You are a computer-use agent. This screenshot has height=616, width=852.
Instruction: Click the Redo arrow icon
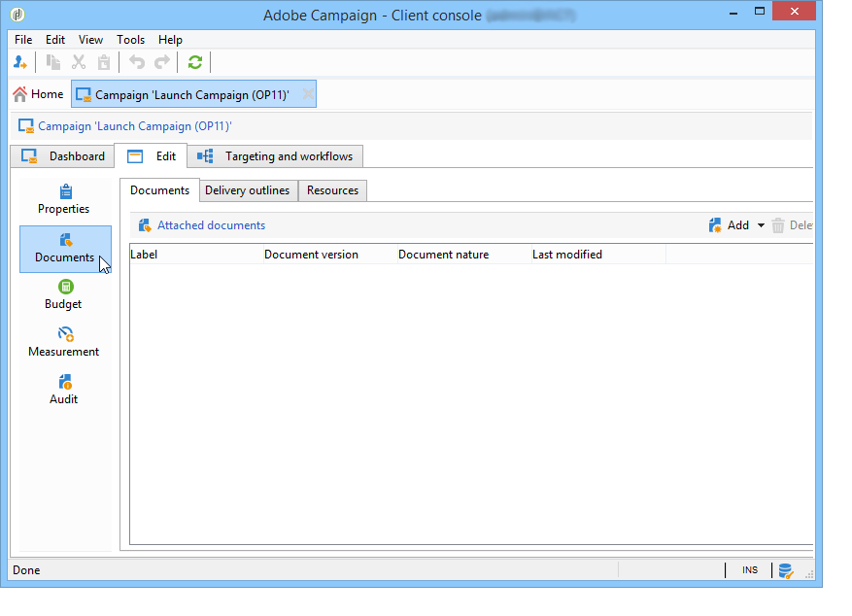[x=162, y=62]
